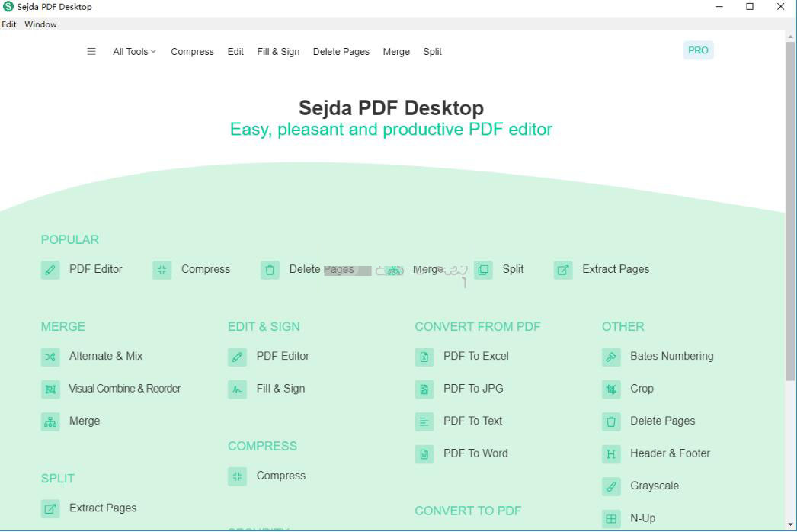This screenshot has width=797, height=532.
Task: Click the Header & Footer icon
Action: [x=612, y=453]
